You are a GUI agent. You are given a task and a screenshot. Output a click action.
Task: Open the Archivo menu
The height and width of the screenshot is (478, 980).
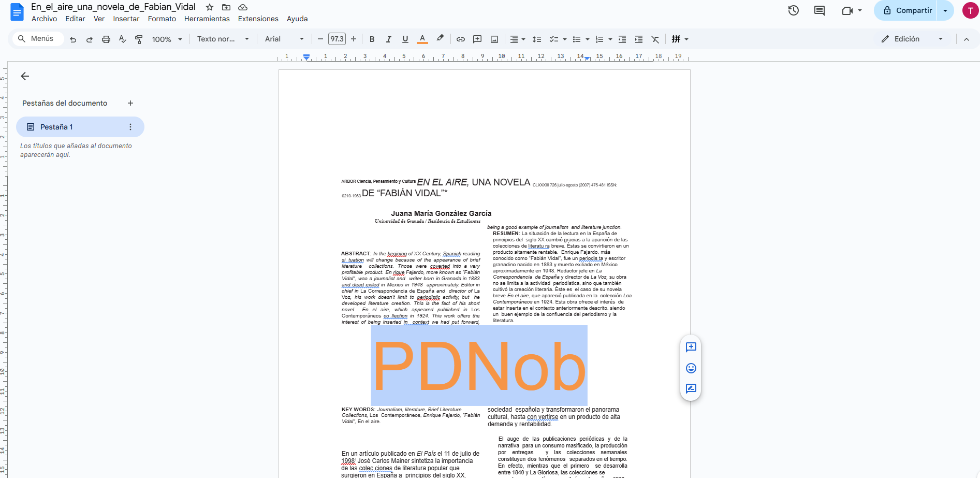(x=44, y=19)
